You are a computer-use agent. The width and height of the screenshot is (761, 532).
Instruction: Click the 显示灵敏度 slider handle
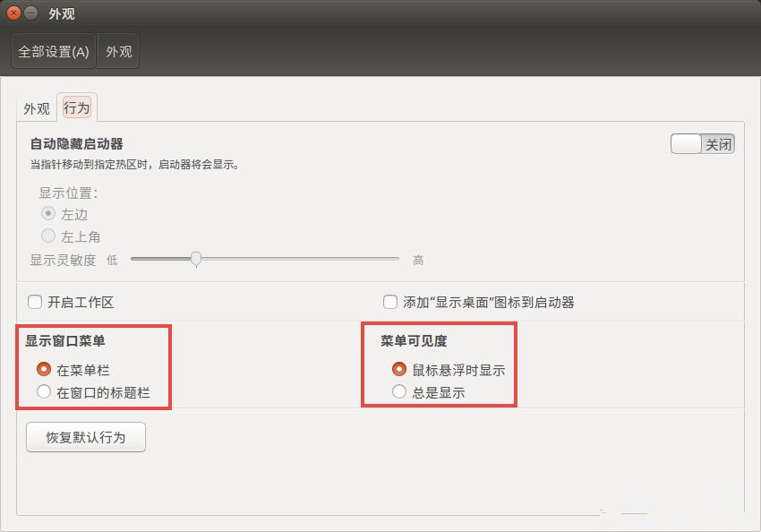(x=196, y=260)
